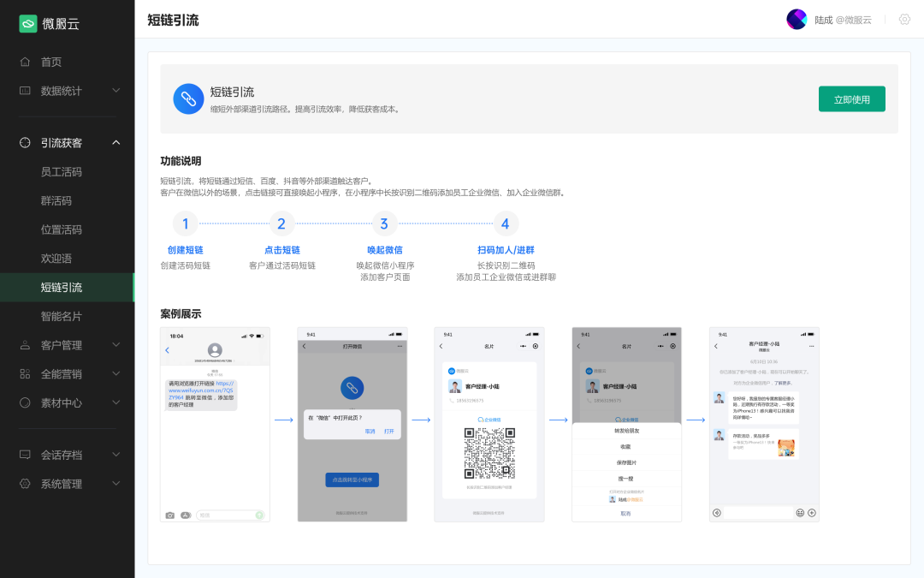
Task: Go to 位置活码 page
Action: click(62, 229)
